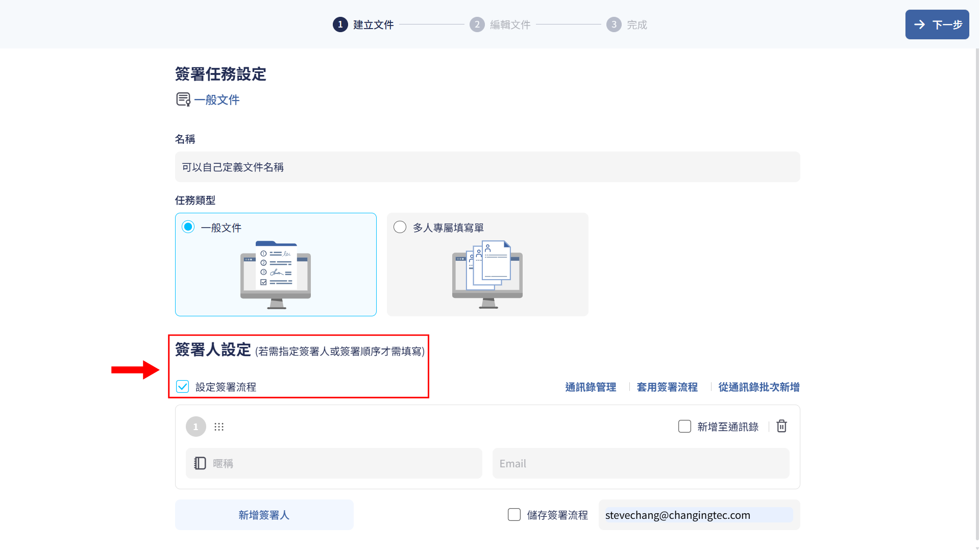Screen dimensions: 980x551
Task: Focus the 暱稱 nickname input field
Action: tap(334, 463)
